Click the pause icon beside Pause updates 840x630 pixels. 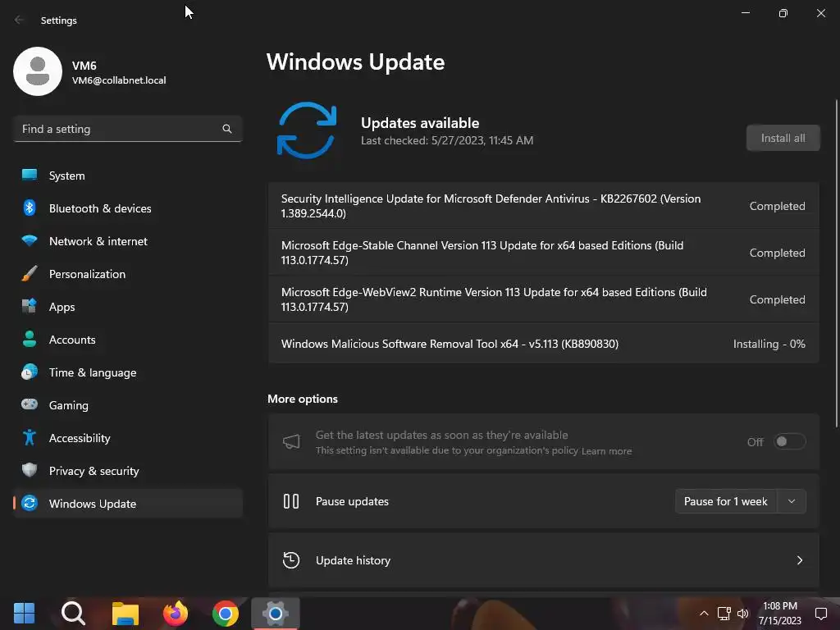click(x=291, y=501)
